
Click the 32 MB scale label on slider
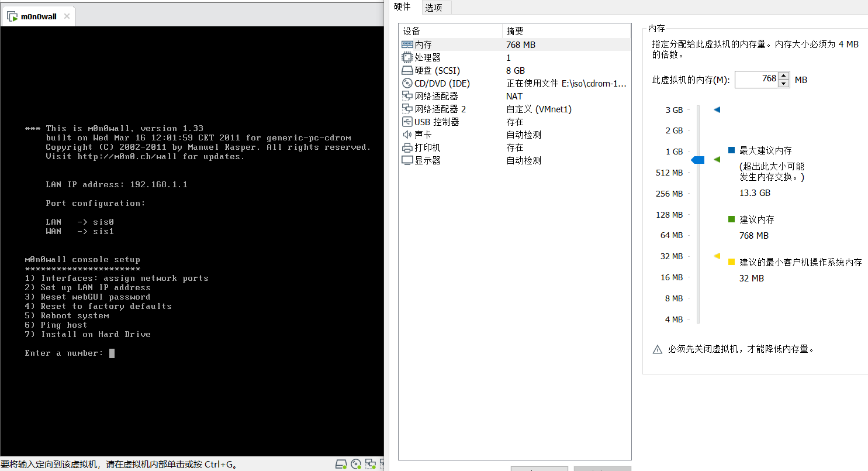(x=672, y=256)
